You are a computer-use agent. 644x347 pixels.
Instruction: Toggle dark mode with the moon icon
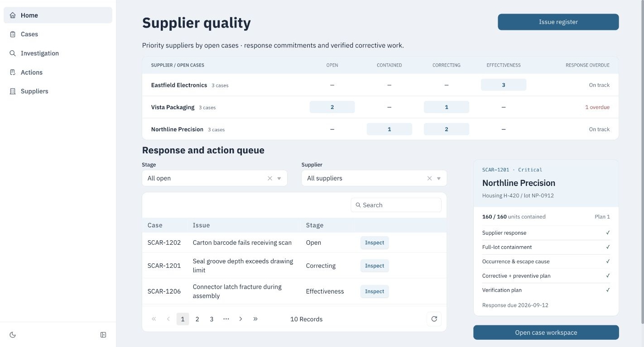pyautogui.click(x=13, y=335)
